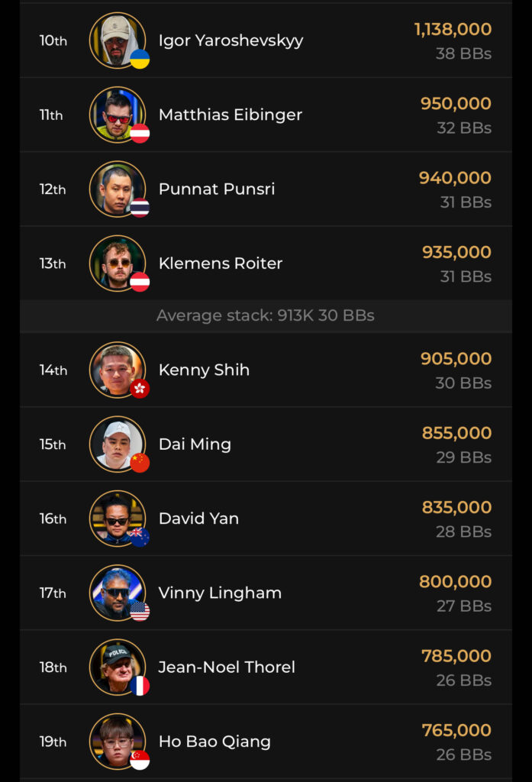Image resolution: width=532 pixels, height=782 pixels.
Task: Click Ho Bao Qiang's 765,000 chip count
Action: [456, 730]
